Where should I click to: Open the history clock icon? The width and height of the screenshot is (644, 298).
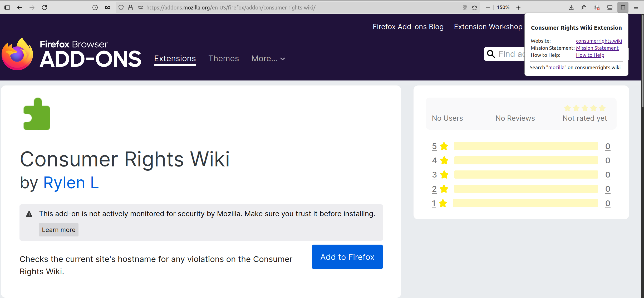(95, 7)
